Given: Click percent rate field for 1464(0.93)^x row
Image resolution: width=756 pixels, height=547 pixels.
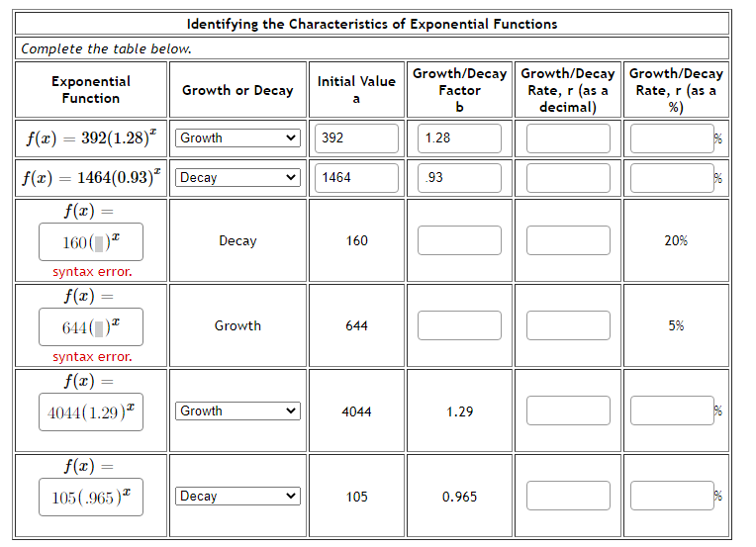Looking at the screenshot, I should [672, 178].
